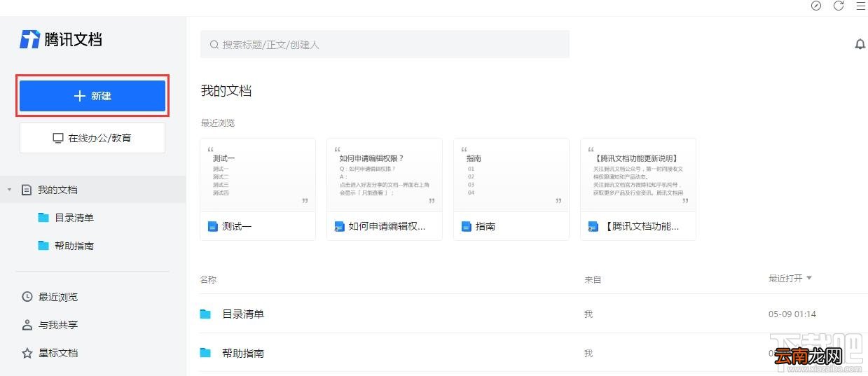The width and height of the screenshot is (868, 376).
Task: Open 在线办公/教育 button
Action: [x=92, y=138]
